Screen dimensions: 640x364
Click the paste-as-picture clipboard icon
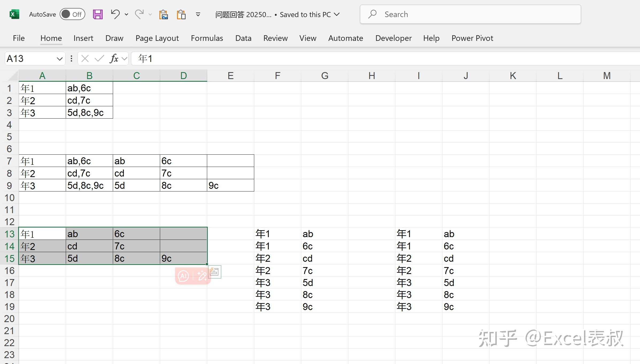pyautogui.click(x=163, y=14)
